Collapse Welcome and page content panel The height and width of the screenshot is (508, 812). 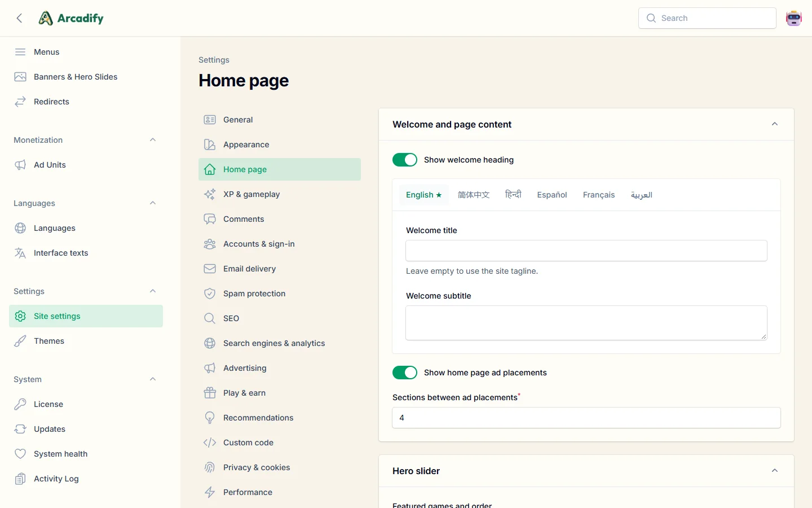point(775,124)
